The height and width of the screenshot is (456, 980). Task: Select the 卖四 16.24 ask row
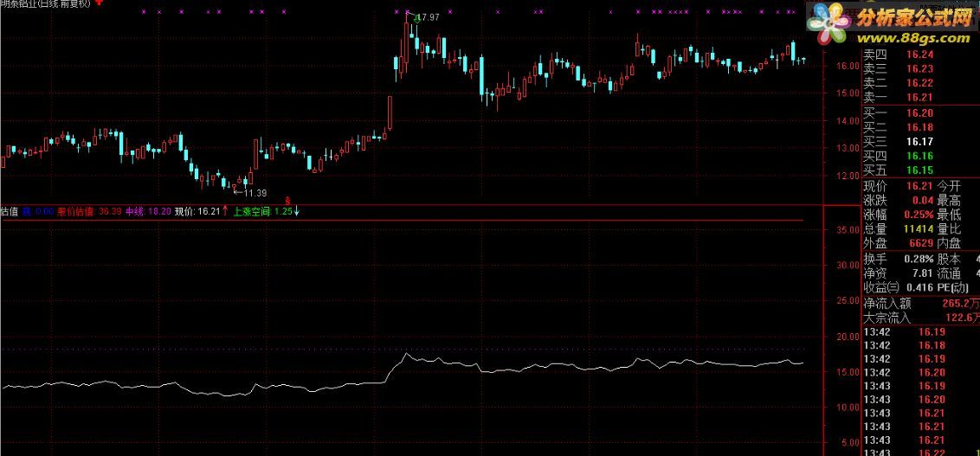[898, 55]
